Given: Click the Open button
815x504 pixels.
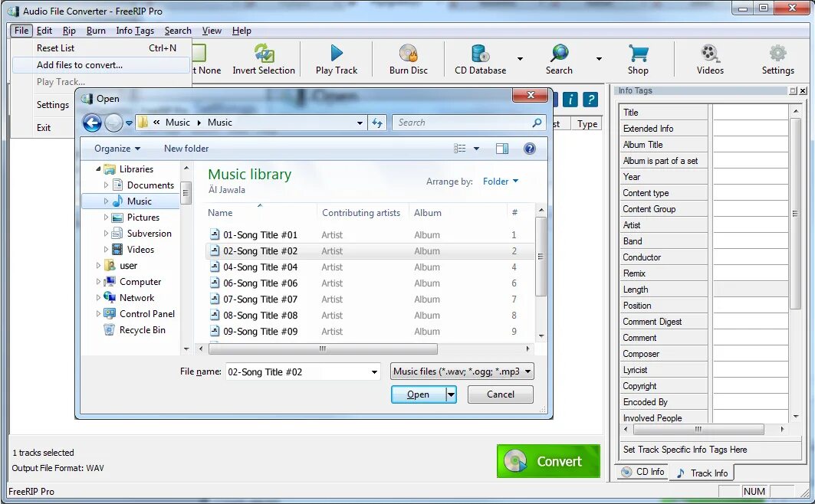Looking at the screenshot, I should coord(419,394).
